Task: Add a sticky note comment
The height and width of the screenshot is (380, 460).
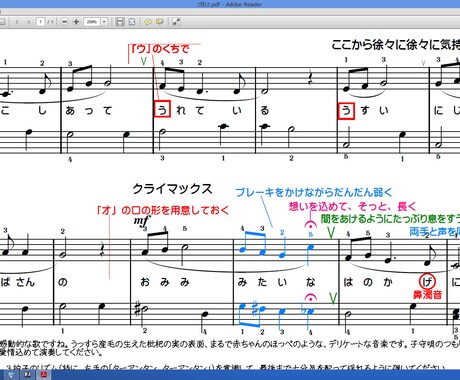Action: pos(148,22)
